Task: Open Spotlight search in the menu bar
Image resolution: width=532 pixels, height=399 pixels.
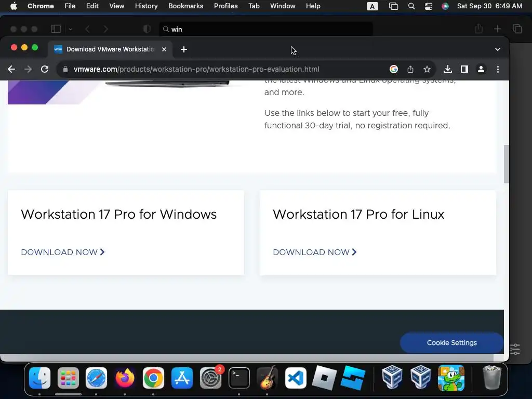Action: [x=411, y=6]
